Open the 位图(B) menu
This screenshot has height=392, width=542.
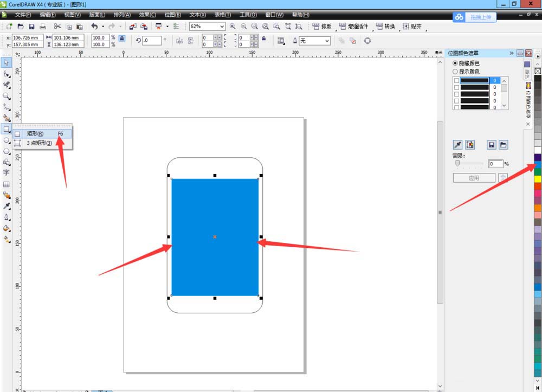tap(172, 15)
